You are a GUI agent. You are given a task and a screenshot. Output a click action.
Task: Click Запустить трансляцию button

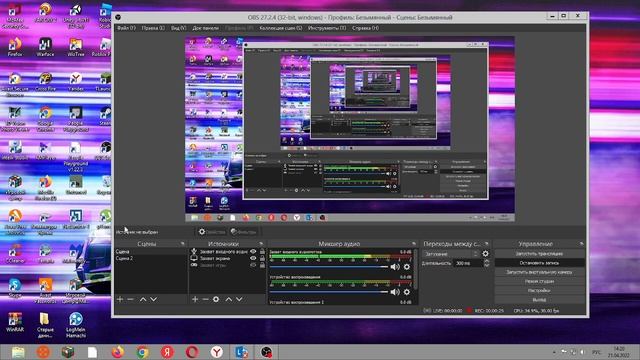coord(539,253)
